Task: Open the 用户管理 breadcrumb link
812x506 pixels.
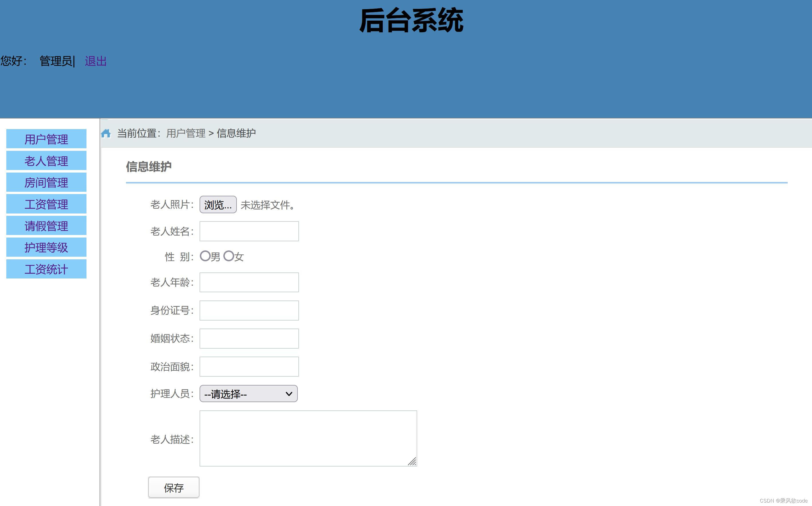Action: tap(186, 133)
